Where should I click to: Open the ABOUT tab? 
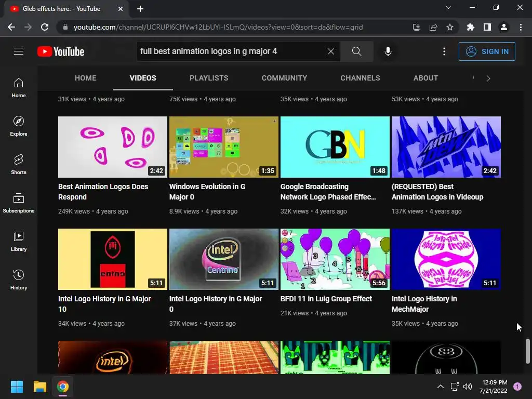pyautogui.click(x=425, y=78)
